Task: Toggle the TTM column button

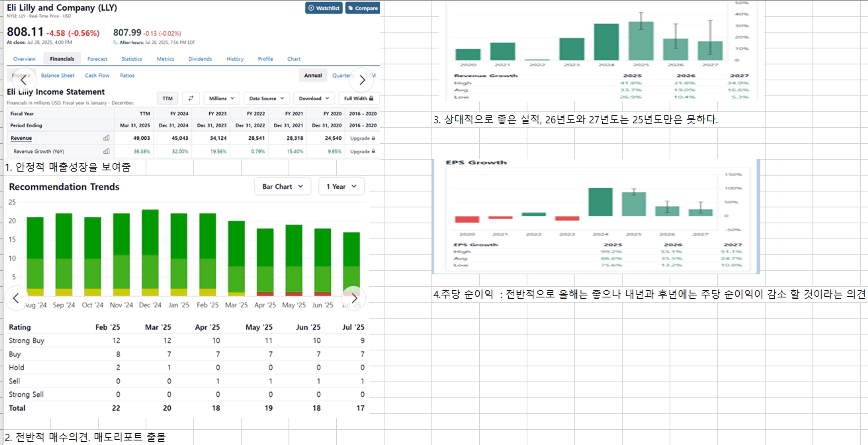Action: (x=167, y=98)
